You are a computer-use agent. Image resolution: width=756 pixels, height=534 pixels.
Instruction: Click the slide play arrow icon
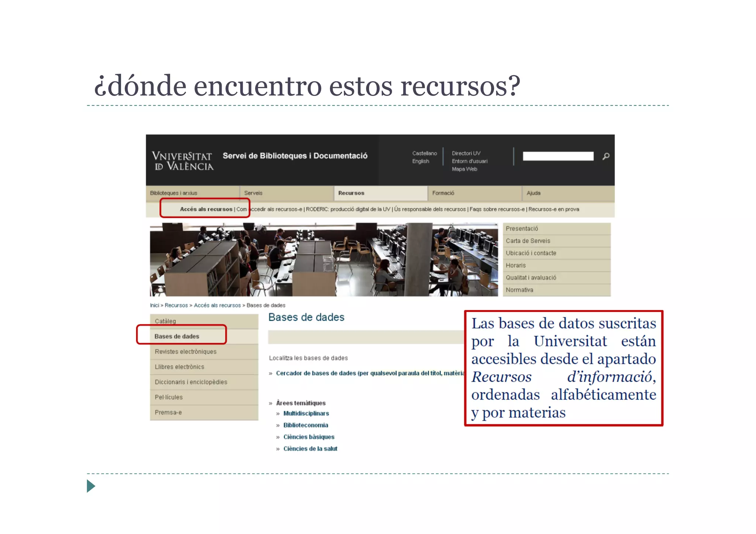(x=91, y=486)
